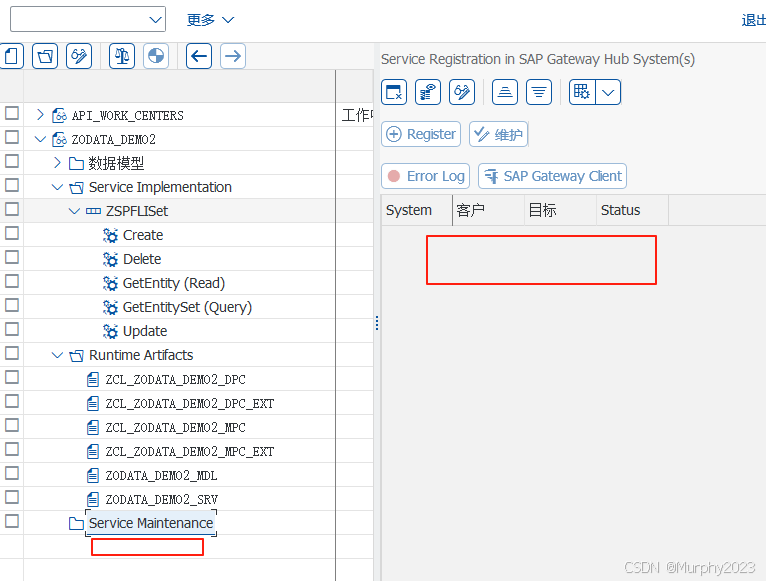Image resolution: width=766 pixels, height=581 pixels.
Task: Click the GetEntity (Read) gear icon
Action: tap(110, 283)
